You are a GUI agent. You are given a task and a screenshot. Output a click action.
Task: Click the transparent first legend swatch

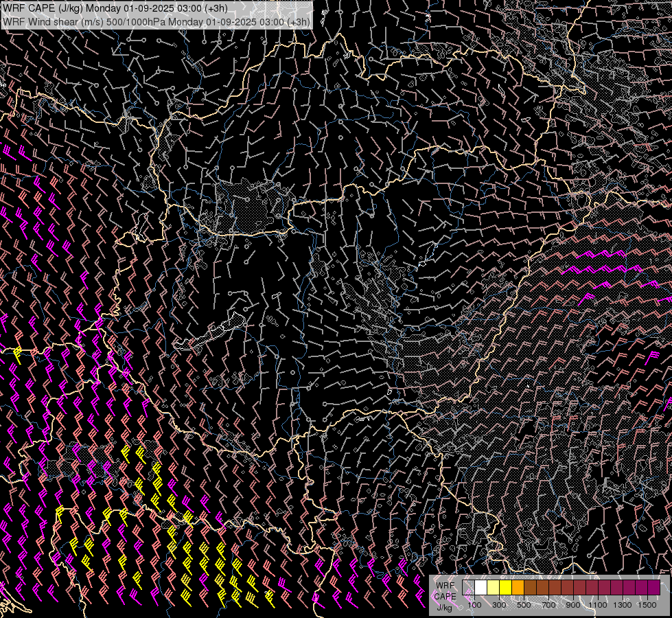[x=468, y=588]
